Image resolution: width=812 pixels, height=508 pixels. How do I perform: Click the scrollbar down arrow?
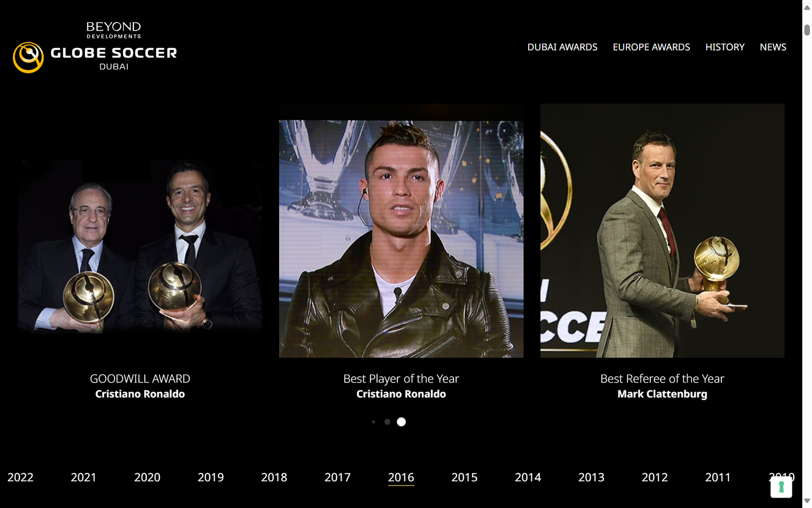[x=807, y=501]
